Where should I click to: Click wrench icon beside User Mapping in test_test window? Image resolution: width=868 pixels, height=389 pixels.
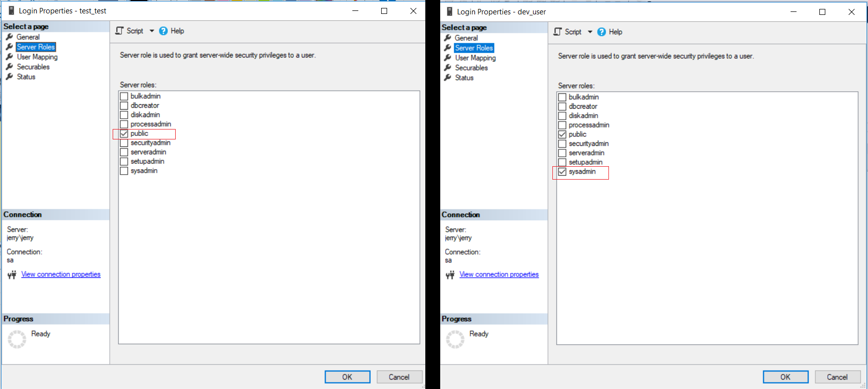pyautogui.click(x=9, y=57)
